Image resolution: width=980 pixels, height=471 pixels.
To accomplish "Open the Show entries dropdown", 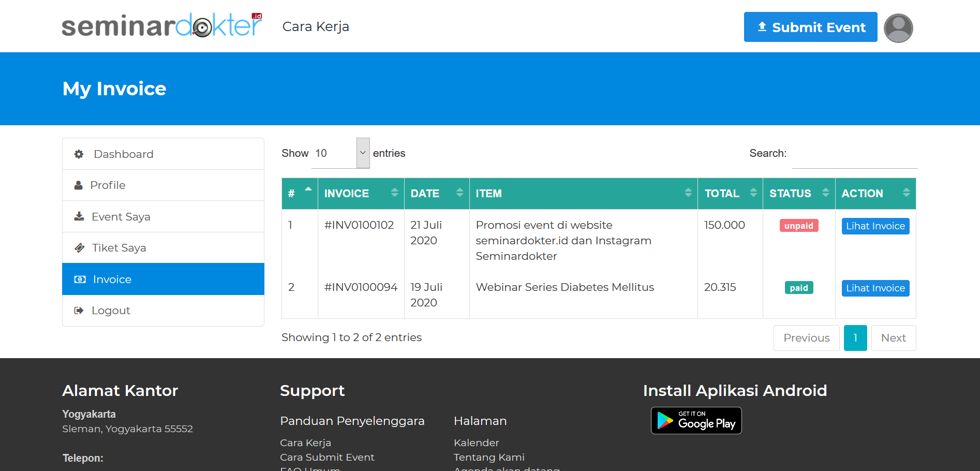I will tap(340, 153).
